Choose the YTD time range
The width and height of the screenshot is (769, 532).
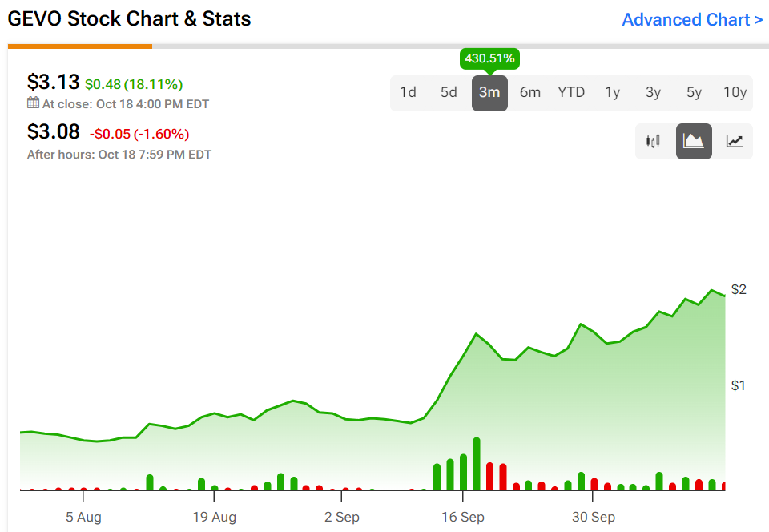pyautogui.click(x=571, y=92)
